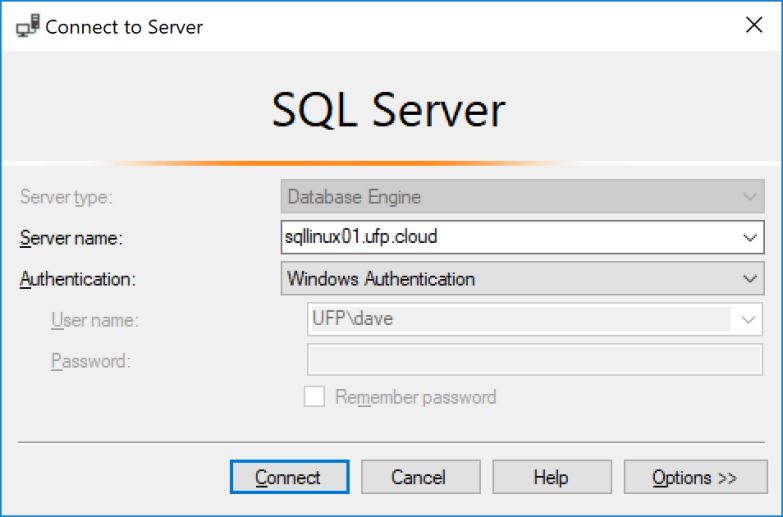Click the Connect to Server title bar icon
783x517 pixels.
click(x=27, y=26)
